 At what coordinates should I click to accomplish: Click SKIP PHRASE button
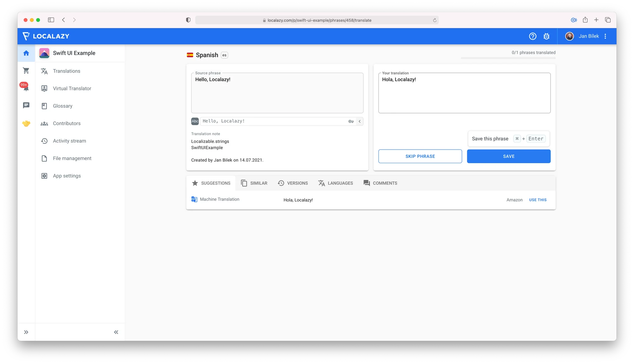click(420, 156)
